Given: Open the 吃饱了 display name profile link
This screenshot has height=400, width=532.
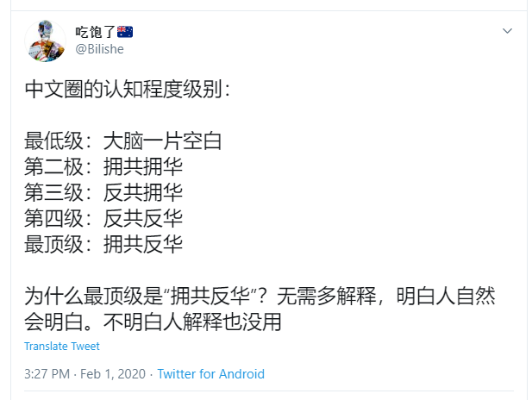Looking at the screenshot, I should [96, 32].
